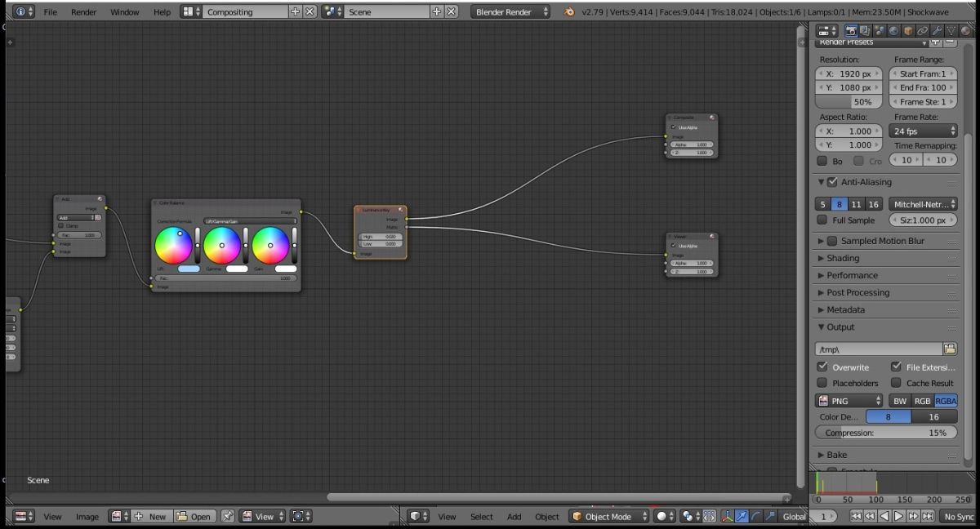Collapse the Output panel
980x529 pixels.
point(840,327)
